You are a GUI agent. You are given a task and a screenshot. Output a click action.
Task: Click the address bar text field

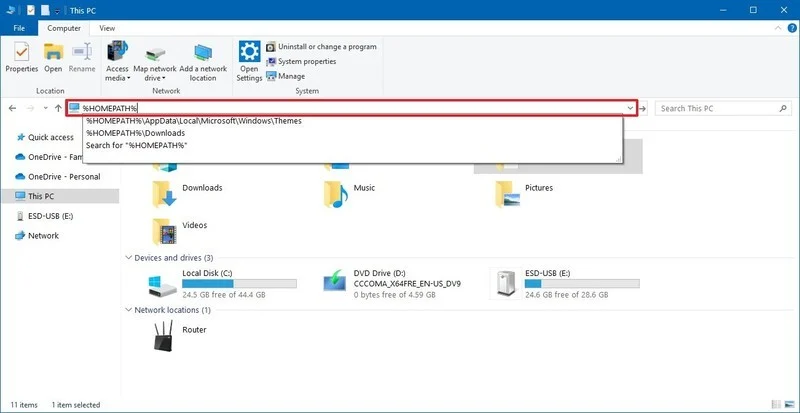click(352, 108)
